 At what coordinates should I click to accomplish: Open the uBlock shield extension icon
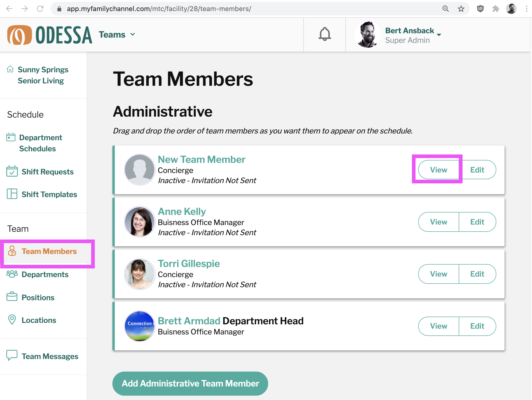coord(480,9)
